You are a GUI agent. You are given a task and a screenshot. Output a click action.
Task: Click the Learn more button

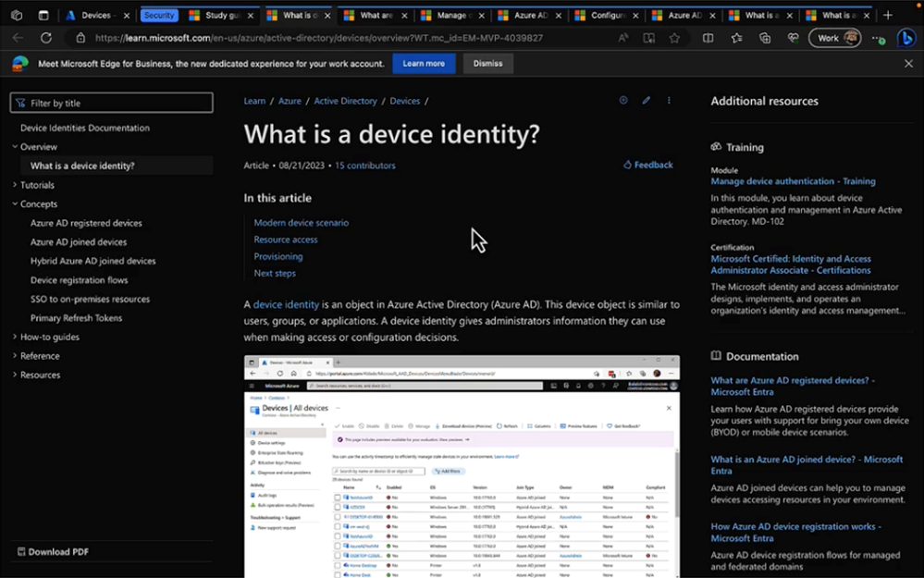click(424, 64)
